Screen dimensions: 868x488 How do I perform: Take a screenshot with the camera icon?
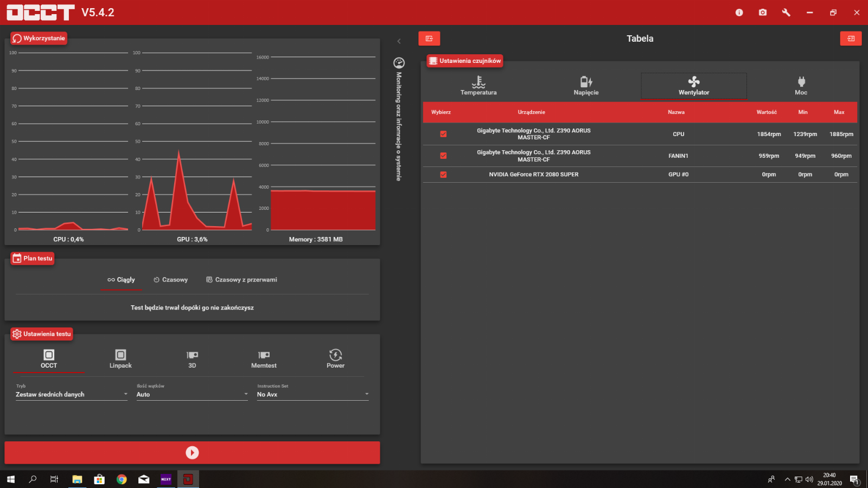(763, 12)
